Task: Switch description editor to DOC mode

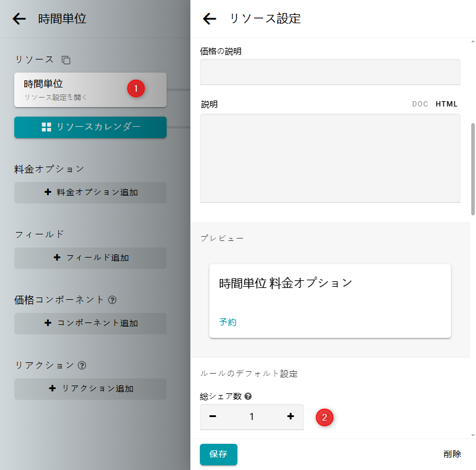Action: tap(420, 104)
